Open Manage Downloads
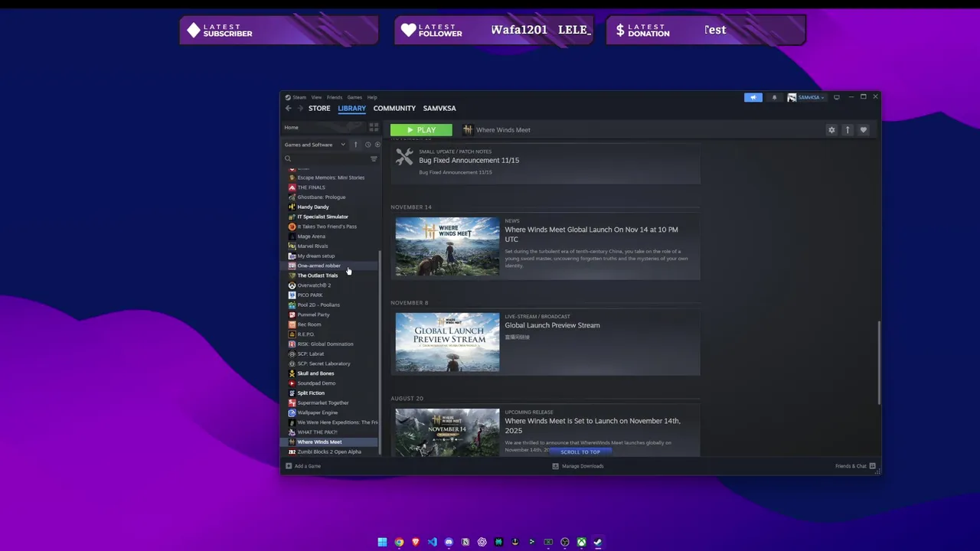Viewport: 980px width, 551px height. click(583, 466)
